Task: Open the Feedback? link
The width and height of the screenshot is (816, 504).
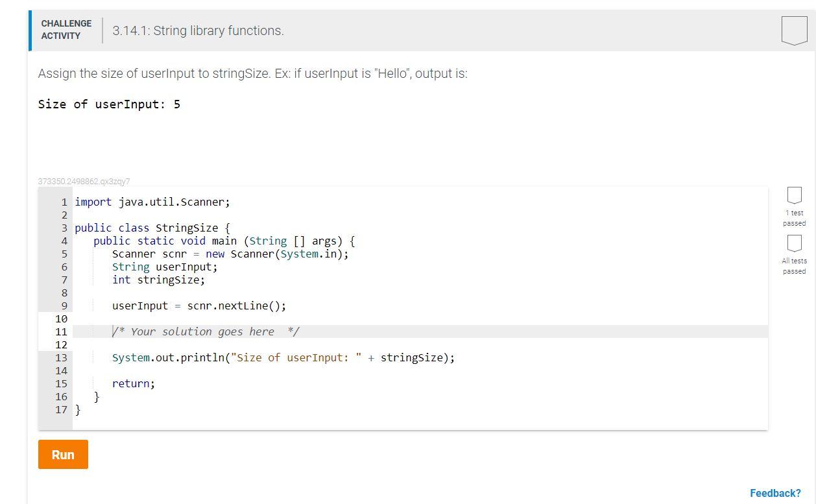Action: [774, 493]
